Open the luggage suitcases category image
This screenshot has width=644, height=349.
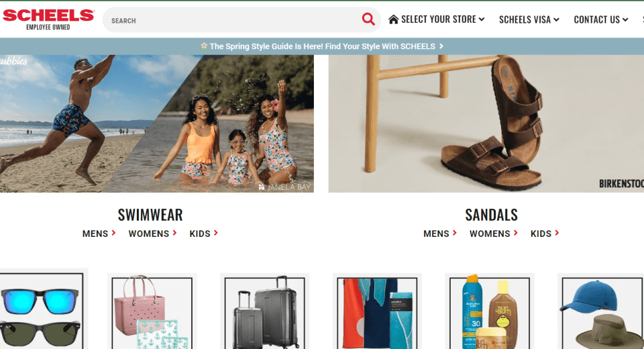pyautogui.click(x=265, y=312)
